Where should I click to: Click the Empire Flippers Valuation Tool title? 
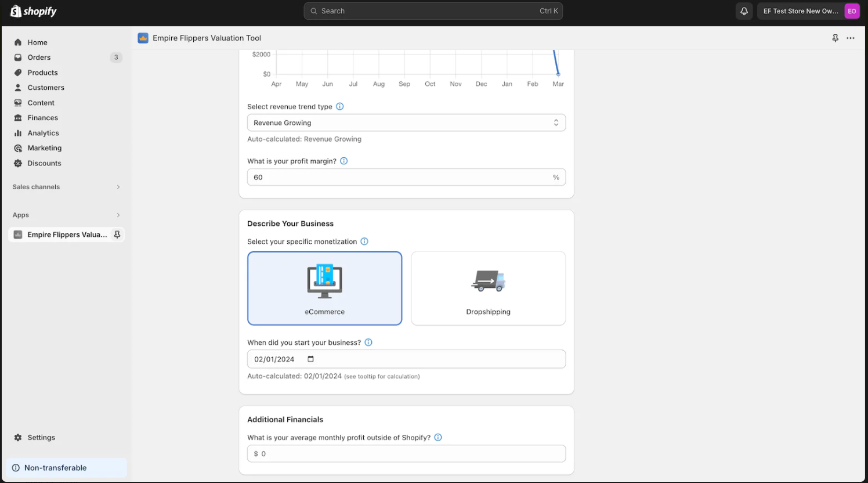[x=207, y=38]
